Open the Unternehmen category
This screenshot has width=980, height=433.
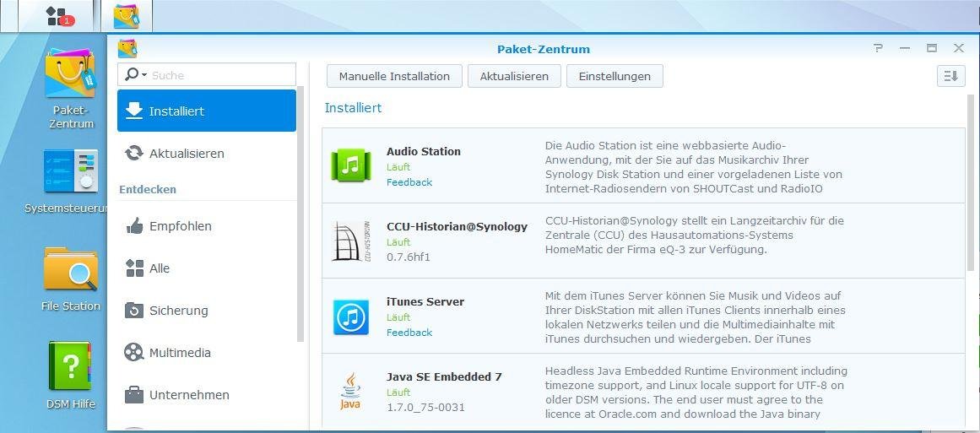[x=207, y=395]
